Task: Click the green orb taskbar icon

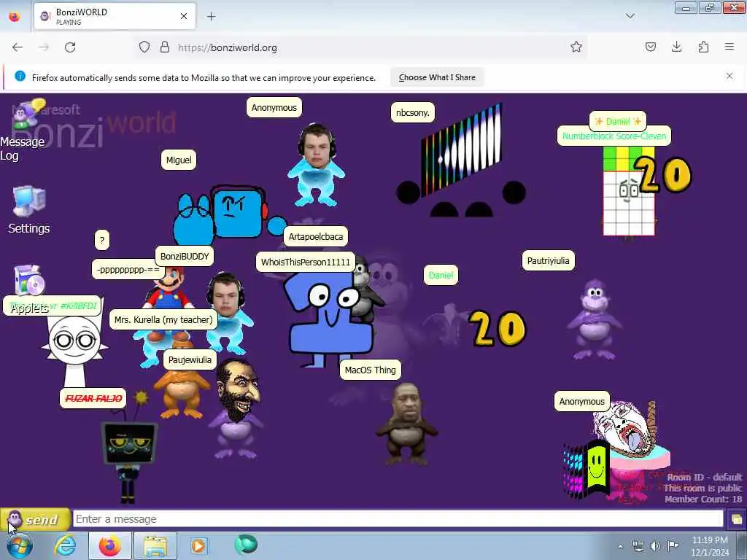Action: tap(246, 545)
